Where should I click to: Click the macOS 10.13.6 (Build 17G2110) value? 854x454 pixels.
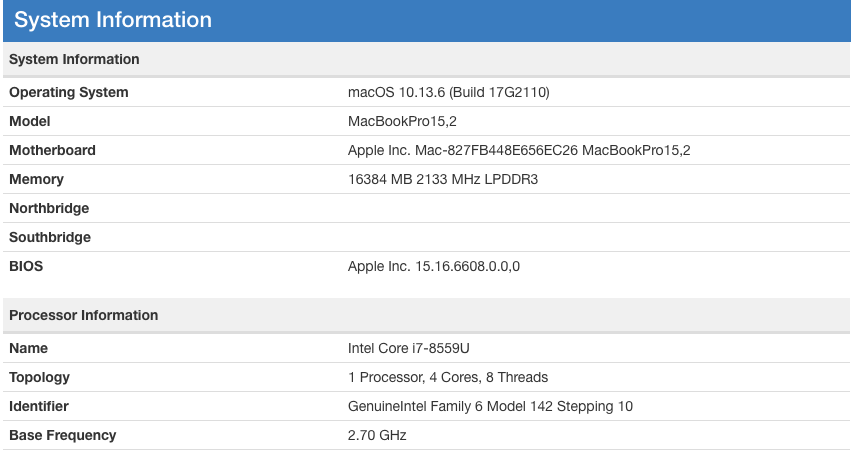click(x=448, y=93)
